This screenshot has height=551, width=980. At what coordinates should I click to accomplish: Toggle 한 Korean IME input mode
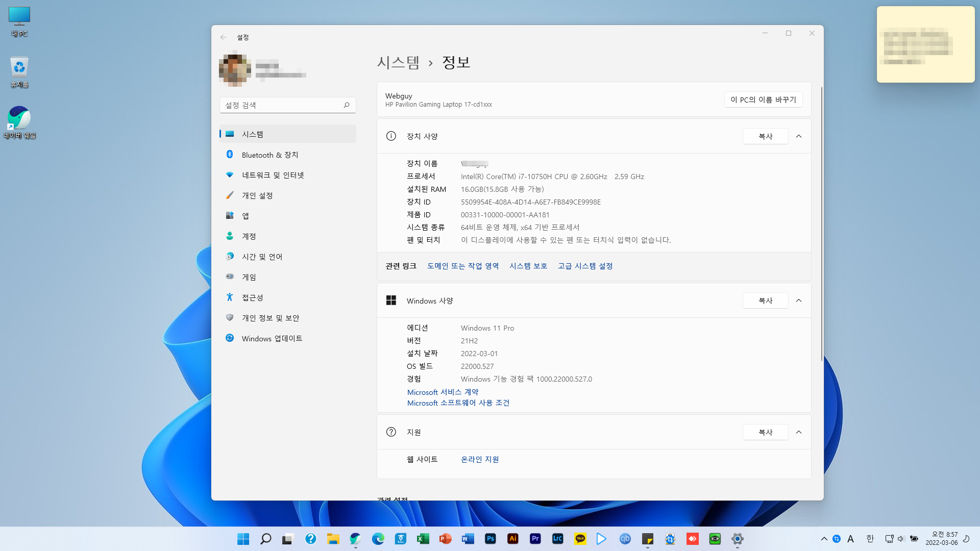tap(870, 539)
